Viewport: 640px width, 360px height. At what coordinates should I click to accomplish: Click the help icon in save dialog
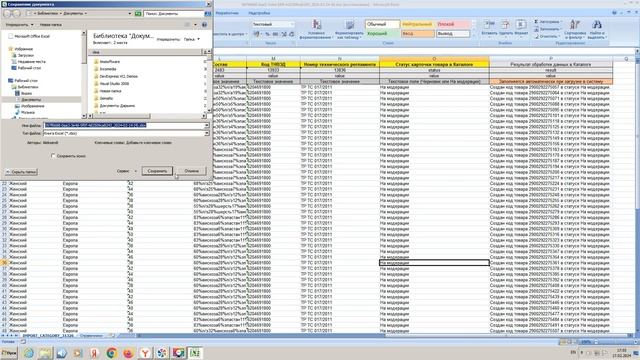point(204,24)
